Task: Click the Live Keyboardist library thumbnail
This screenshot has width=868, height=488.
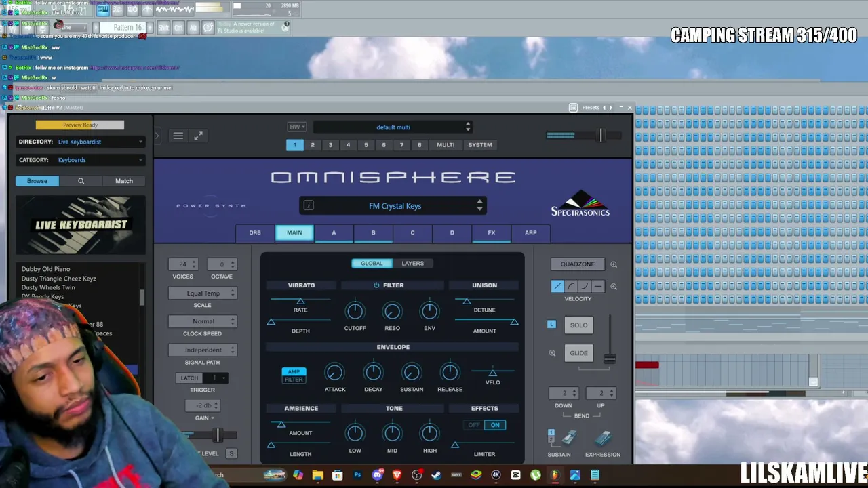Action: [x=81, y=225]
